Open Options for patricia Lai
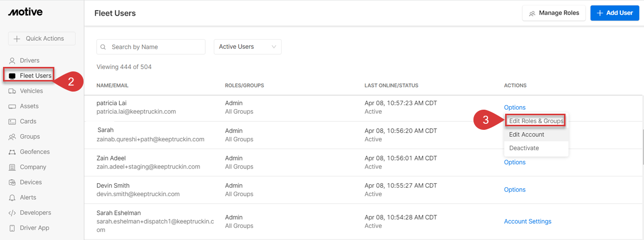The height and width of the screenshot is (240, 644). [515, 107]
